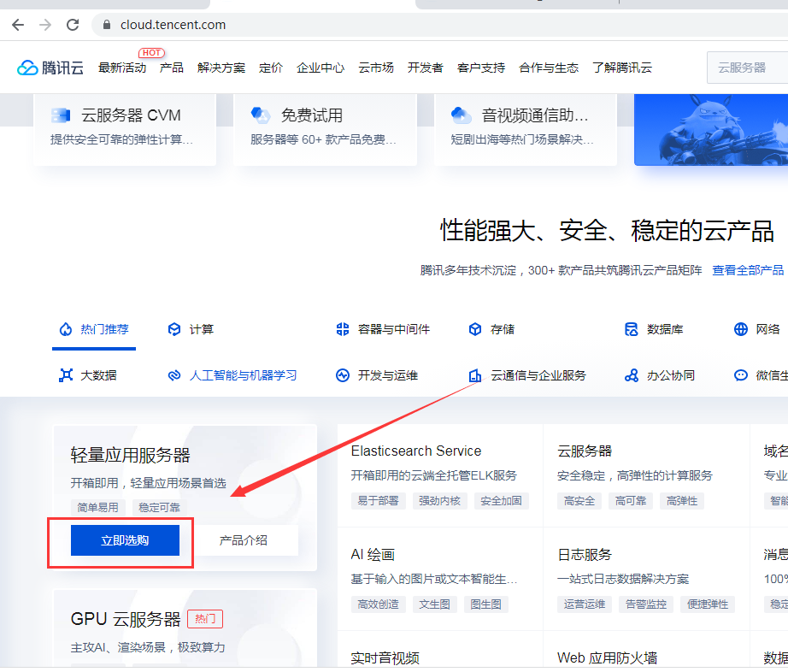
Task: Open the AI 绘画 product entry
Action: (373, 554)
